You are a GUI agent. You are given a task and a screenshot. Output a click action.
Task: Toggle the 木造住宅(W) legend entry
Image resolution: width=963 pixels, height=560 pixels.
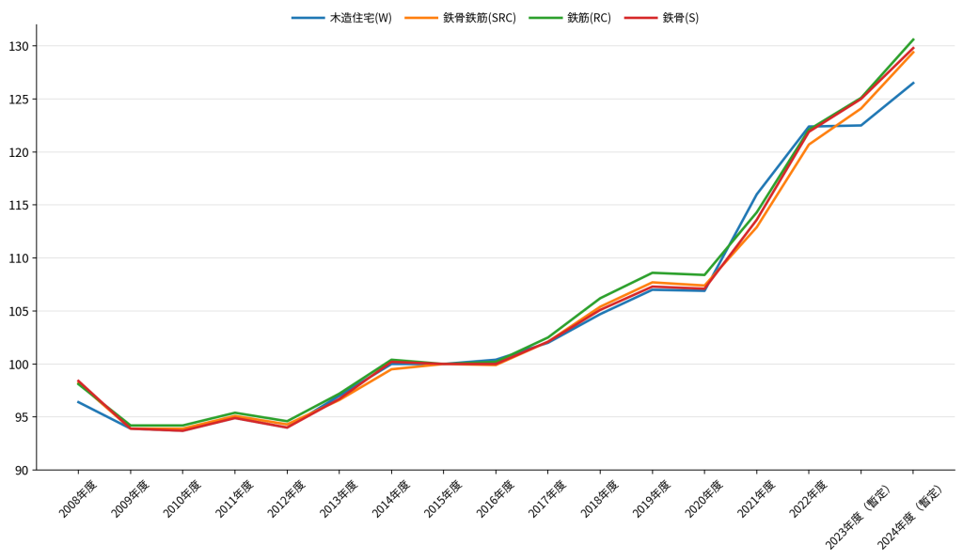tap(360, 18)
